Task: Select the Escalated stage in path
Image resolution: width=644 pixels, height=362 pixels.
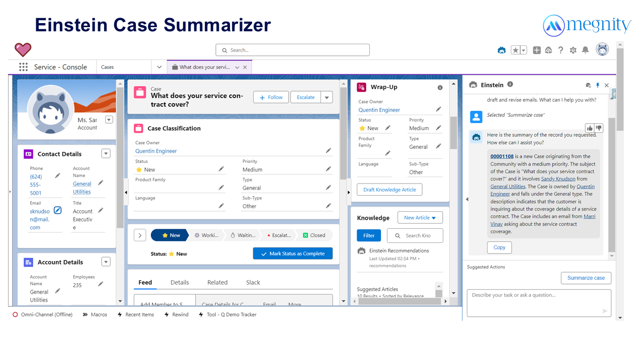Action: point(278,235)
